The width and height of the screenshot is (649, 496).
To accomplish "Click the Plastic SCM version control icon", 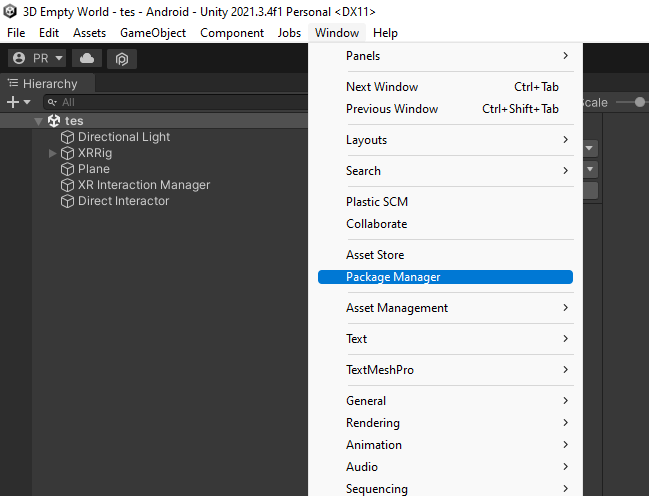I will [x=121, y=59].
